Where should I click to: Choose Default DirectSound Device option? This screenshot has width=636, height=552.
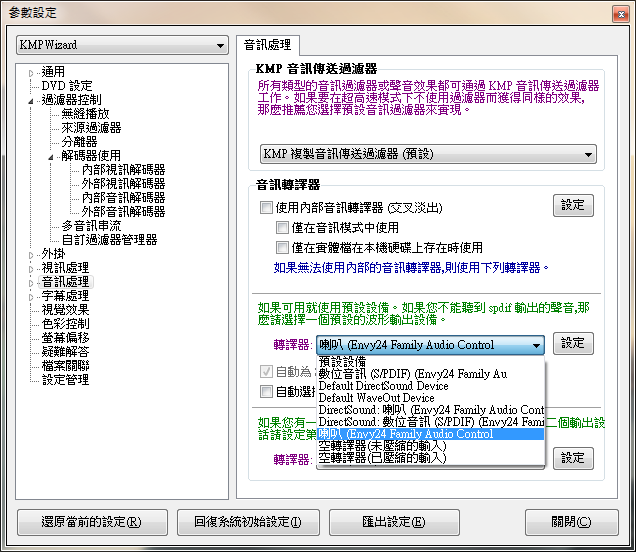(430, 386)
